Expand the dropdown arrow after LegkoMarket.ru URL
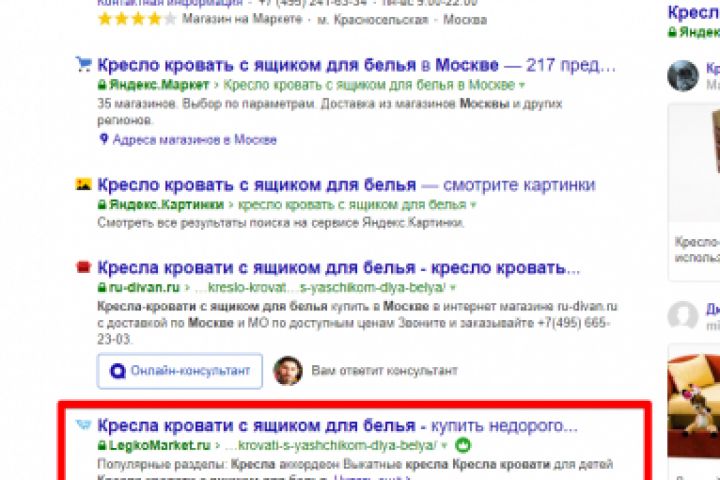The width and height of the screenshot is (720, 480). 444,446
